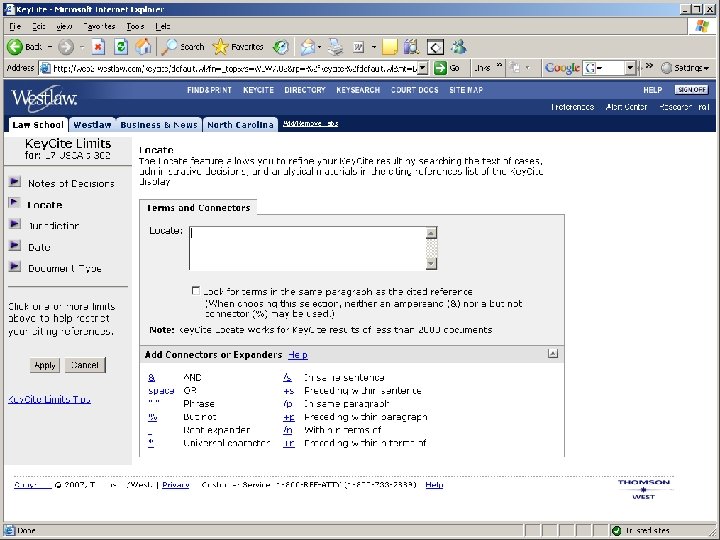The width and height of the screenshot is (720, 540).
Task: Open the Edit menu
Action: coord(39,27)
